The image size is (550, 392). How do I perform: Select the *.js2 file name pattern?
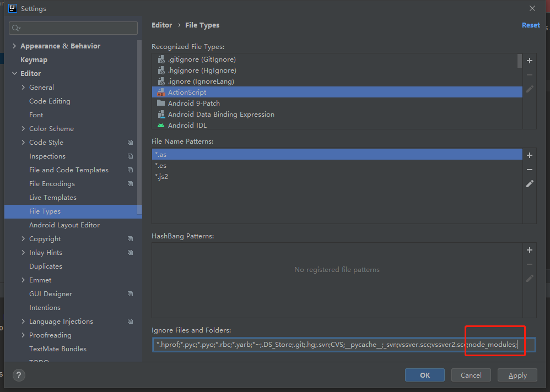[x=337, y=177]
